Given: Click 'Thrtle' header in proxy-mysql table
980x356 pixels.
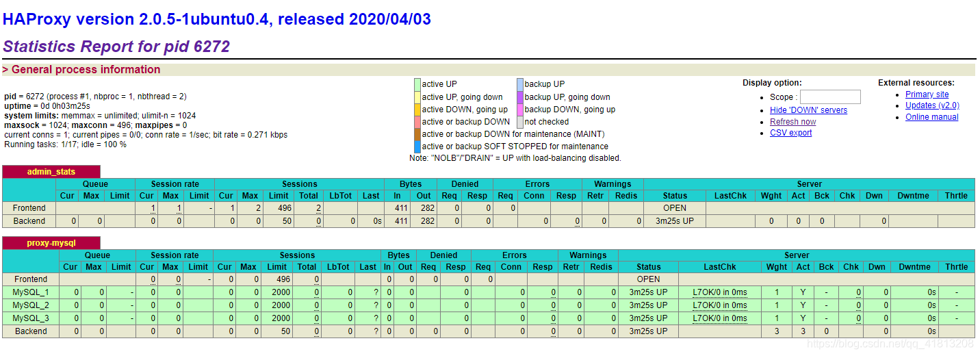Looking at the screenshot, I should tap(957, 267).
